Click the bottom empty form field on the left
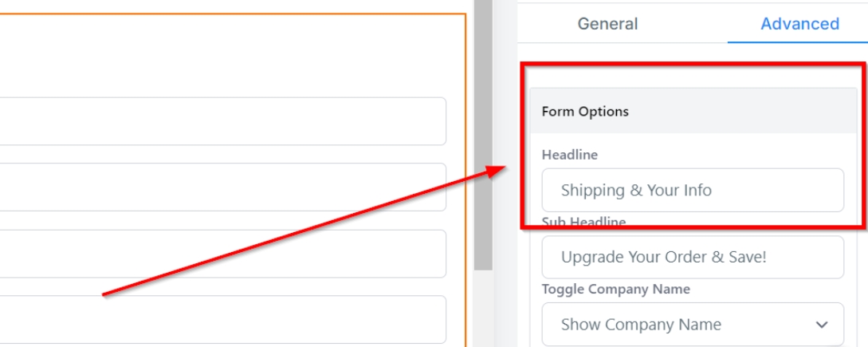This screenshot has width=868, height=347. coord(222,319)
